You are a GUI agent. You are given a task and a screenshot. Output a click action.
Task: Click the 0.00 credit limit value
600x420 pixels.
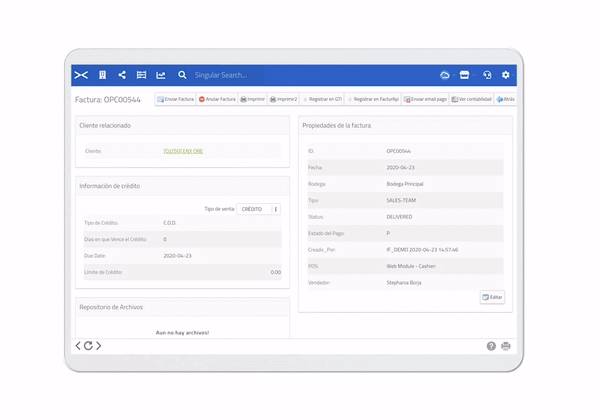(276, 272)
